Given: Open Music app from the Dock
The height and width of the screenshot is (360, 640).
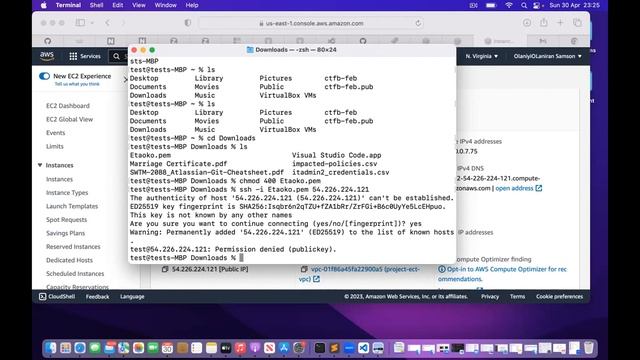Looking at the screenshot, I should (x=240, y=348).
